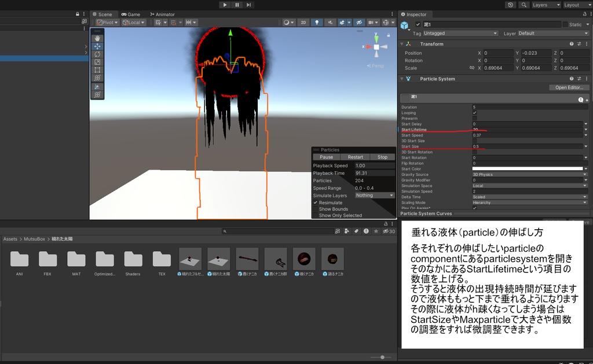Click the Start Color swatch
The height and width of the screenshot is (364, 593).
click(527, 168)
